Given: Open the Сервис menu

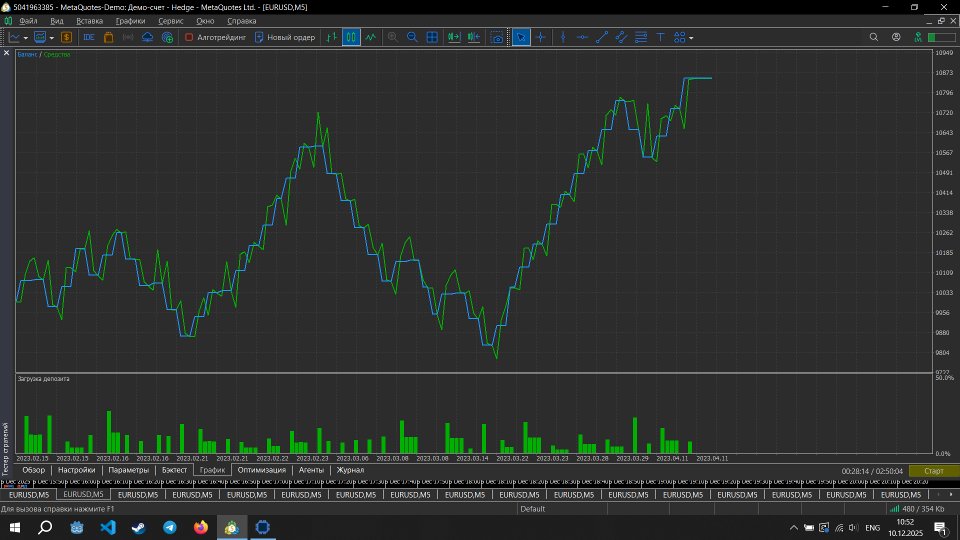Looking at the screenshot, I should [171, 21].
